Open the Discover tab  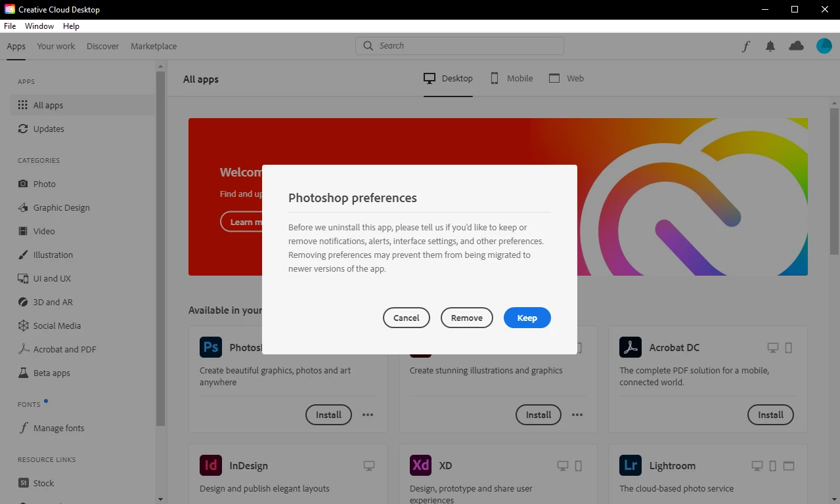103,46
